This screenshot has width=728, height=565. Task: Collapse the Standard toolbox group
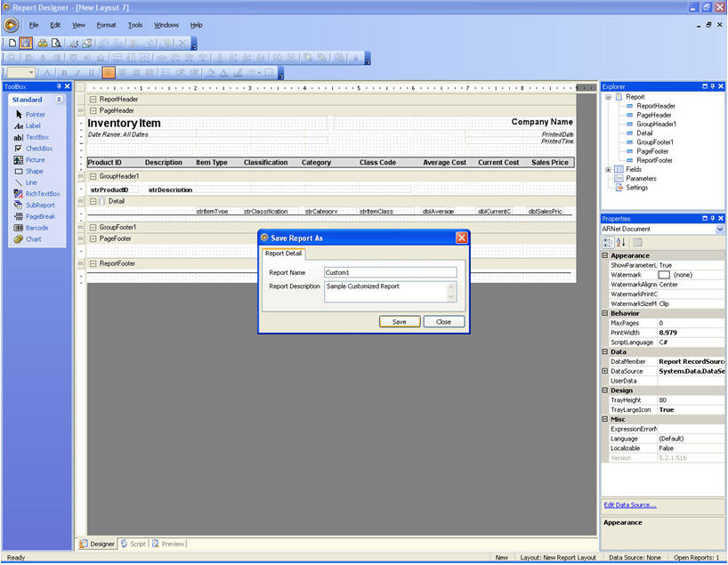(x=59, y=100)
